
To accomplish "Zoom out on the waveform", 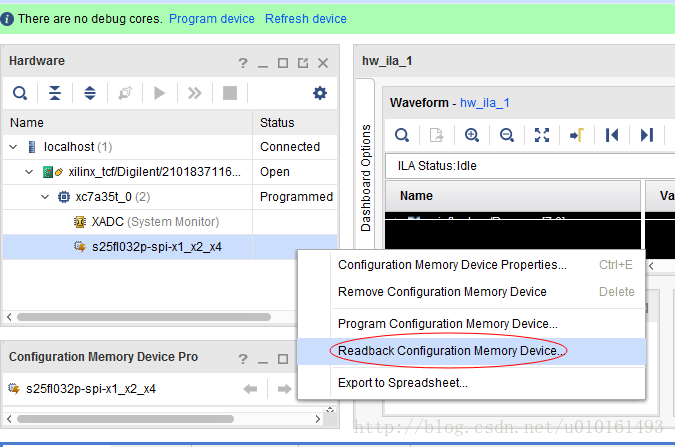I will click(507, 135).
